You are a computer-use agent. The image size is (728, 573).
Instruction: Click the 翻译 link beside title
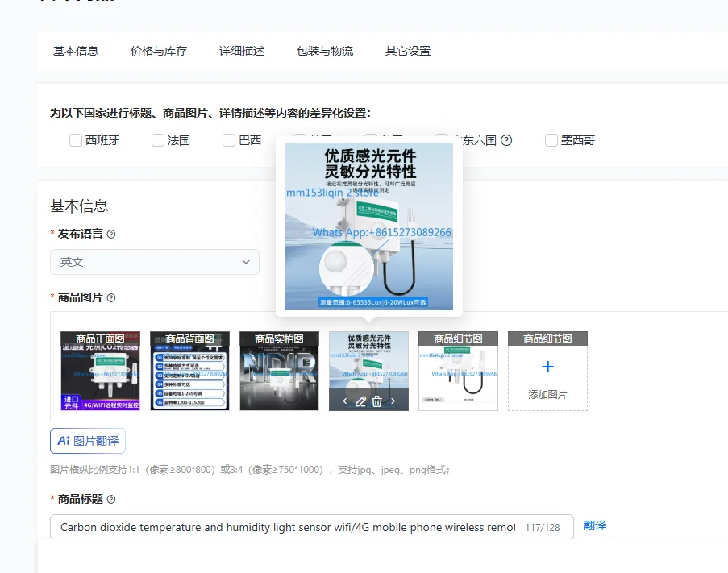click(595, 525)
